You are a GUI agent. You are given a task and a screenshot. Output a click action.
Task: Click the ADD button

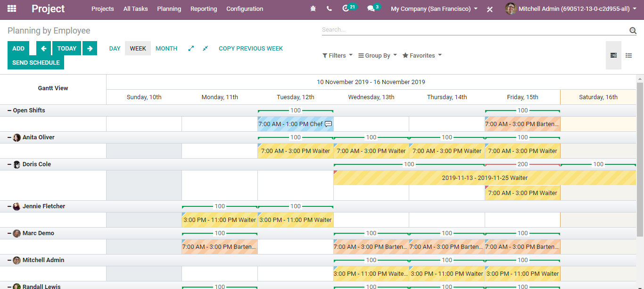point(18,48)
